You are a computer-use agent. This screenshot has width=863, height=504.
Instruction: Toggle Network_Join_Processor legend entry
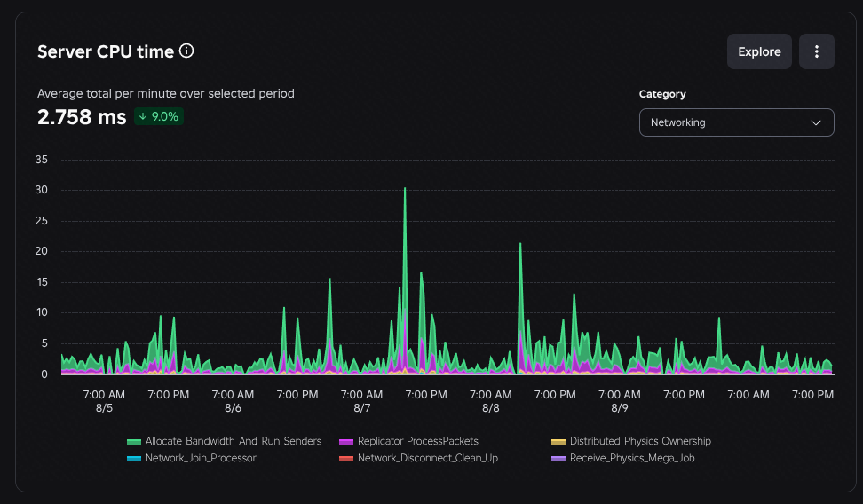pos(192,458)
